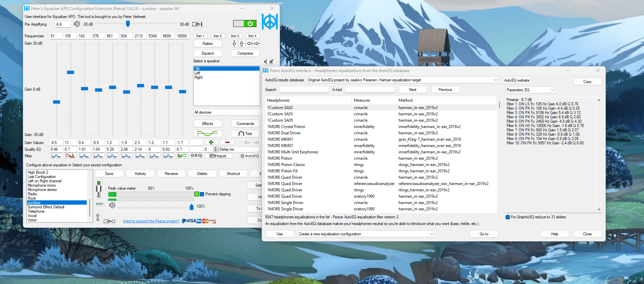The height and width of the screenshot is (284, 644).
Task: Click the PayPal and card logos
Action: click(x=199, y=221)
